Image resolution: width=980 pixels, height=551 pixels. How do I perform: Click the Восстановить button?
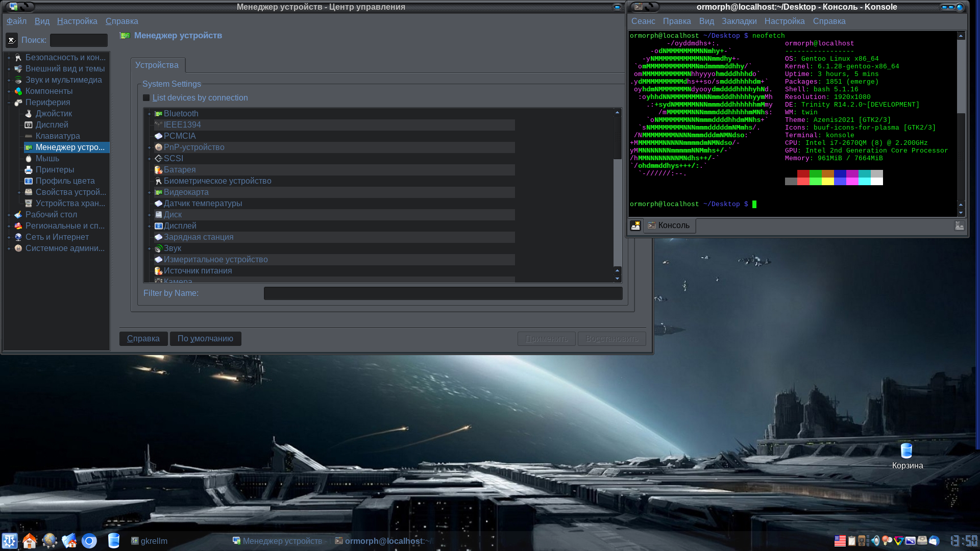click(612, 339)
